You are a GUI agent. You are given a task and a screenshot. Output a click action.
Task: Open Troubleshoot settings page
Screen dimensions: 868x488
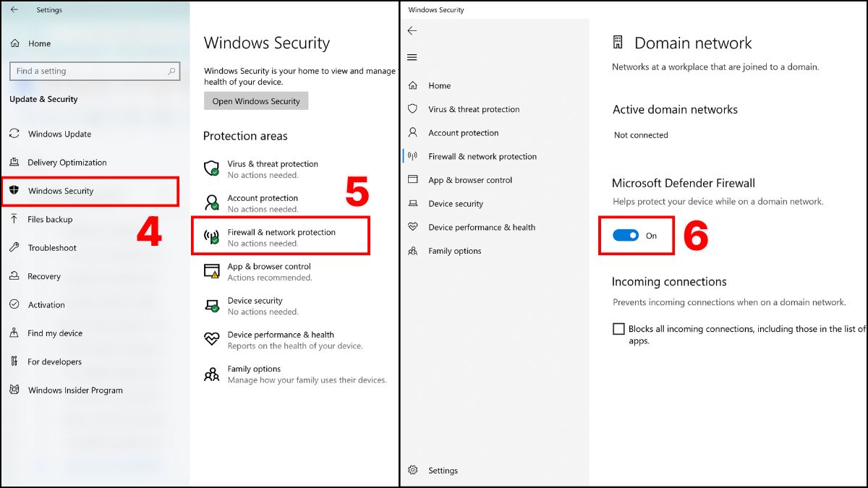pyautogui.click(x=52, y=247)
